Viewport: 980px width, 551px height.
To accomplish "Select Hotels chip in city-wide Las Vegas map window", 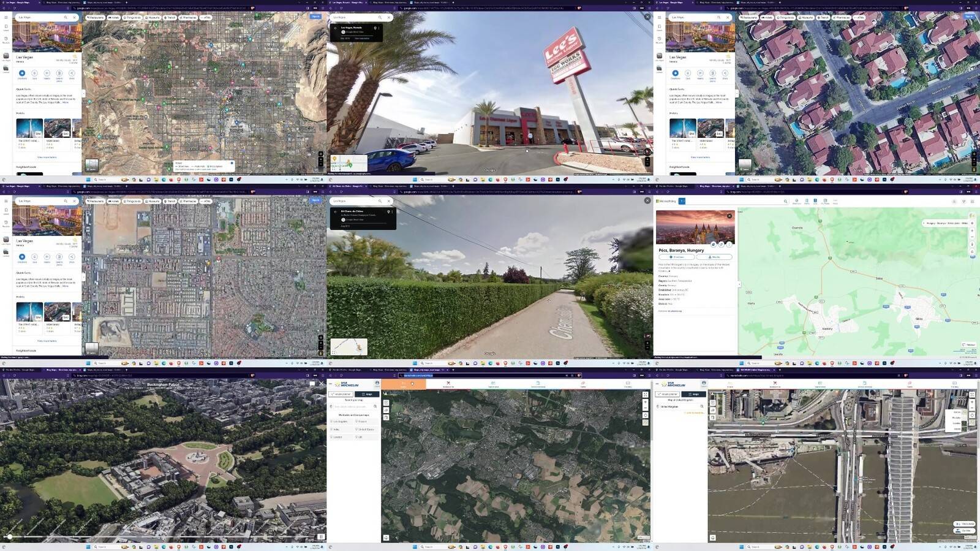I will 114,18.
